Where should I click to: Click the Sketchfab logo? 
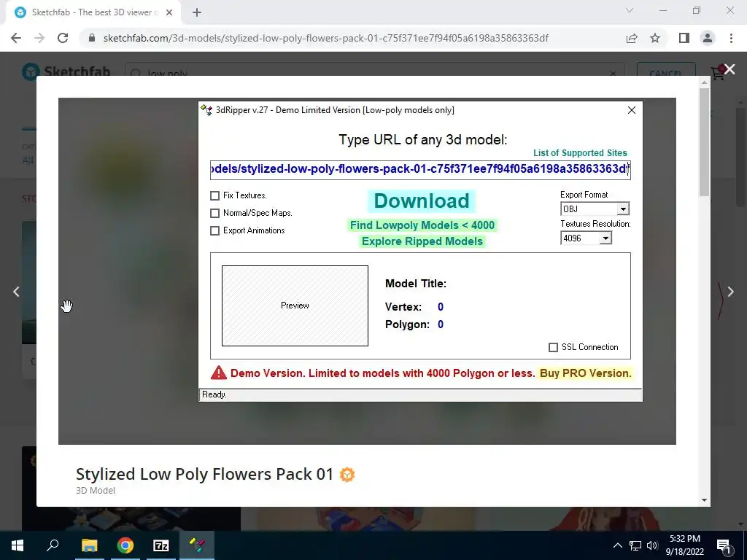point(66,72)
